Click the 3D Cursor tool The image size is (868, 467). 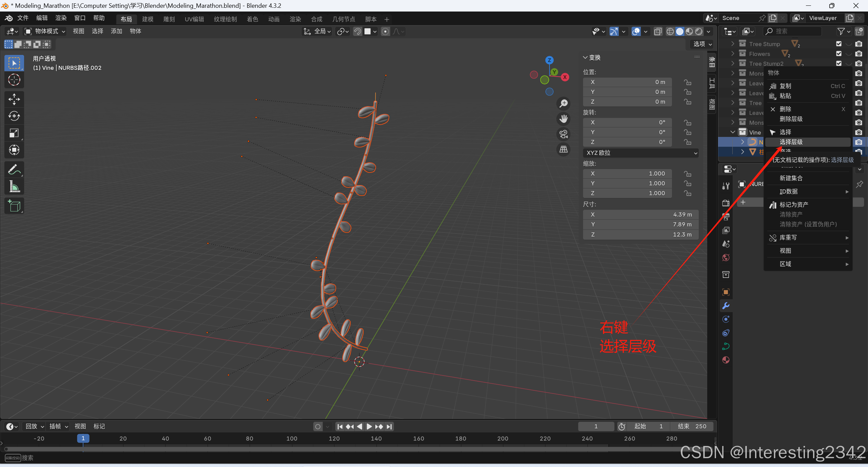click(x=14, y=80)
